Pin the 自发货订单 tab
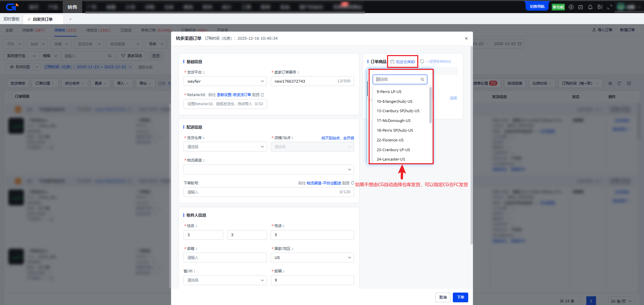644x305 pixels. 29,19
